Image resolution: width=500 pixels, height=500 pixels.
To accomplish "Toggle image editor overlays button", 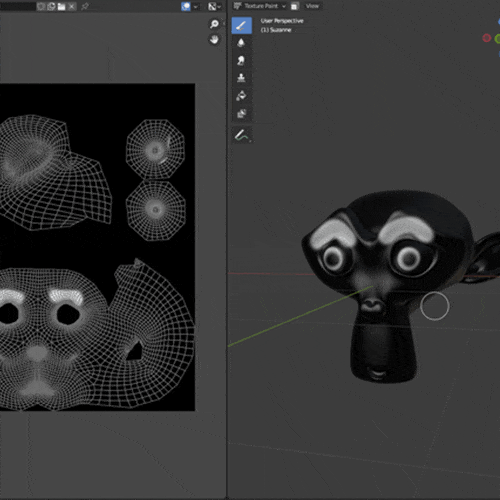I will [186, 6].
